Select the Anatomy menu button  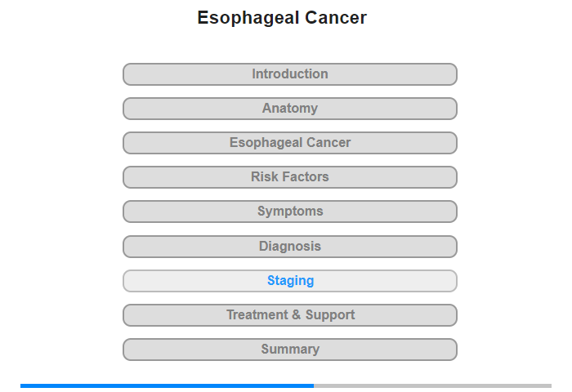[x=289, y=109]
